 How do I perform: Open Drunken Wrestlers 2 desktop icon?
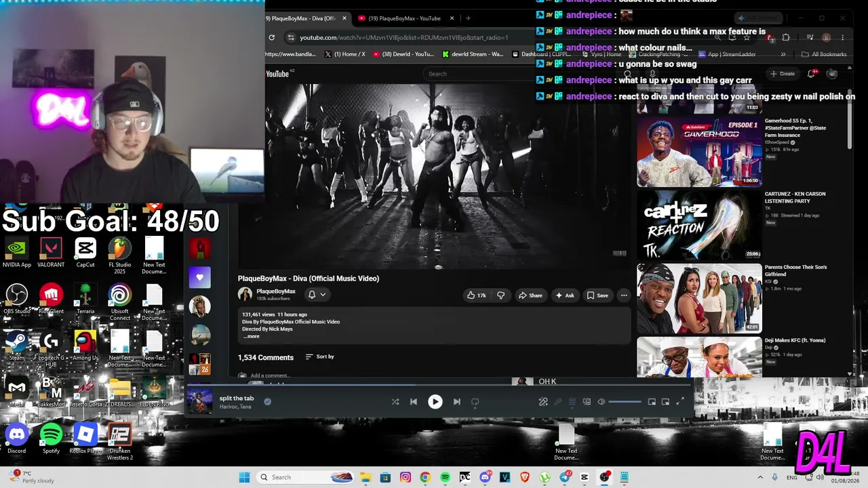tap(120, 442)
